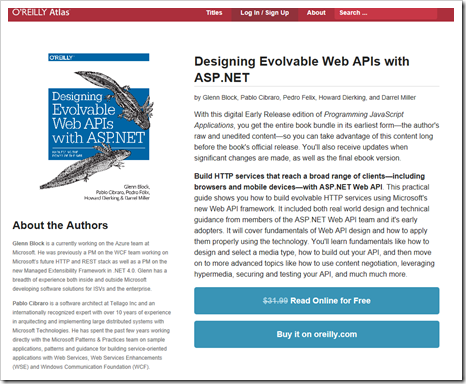Image resolution: width=466 pixels, height=384 pixels.
Task: Click the book cover image
Action: (97, 127)
